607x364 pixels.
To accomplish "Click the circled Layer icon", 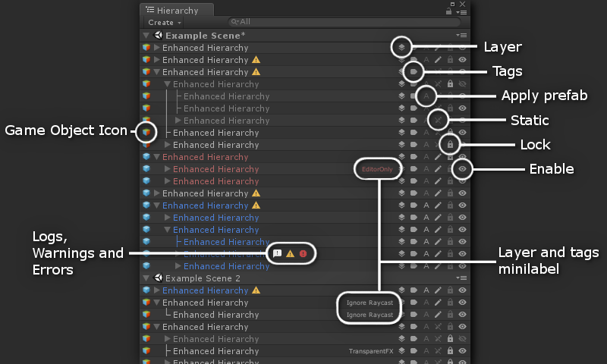I will tap(401, 48).
